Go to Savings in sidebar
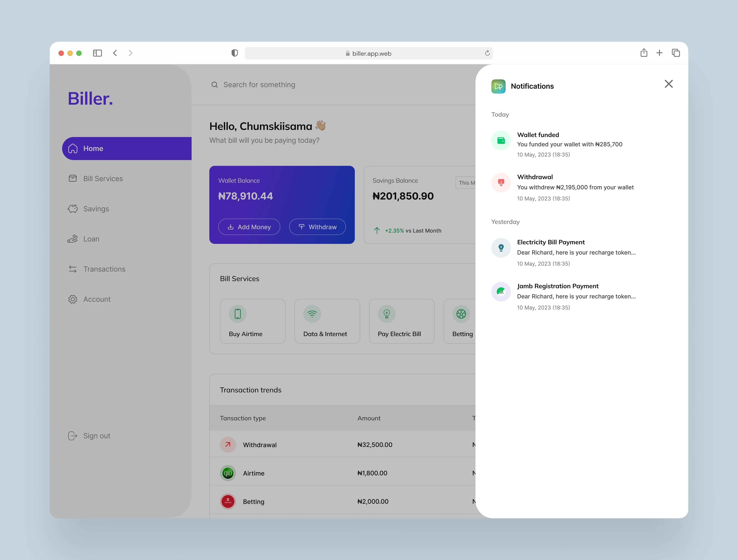 tap(96, 209)
